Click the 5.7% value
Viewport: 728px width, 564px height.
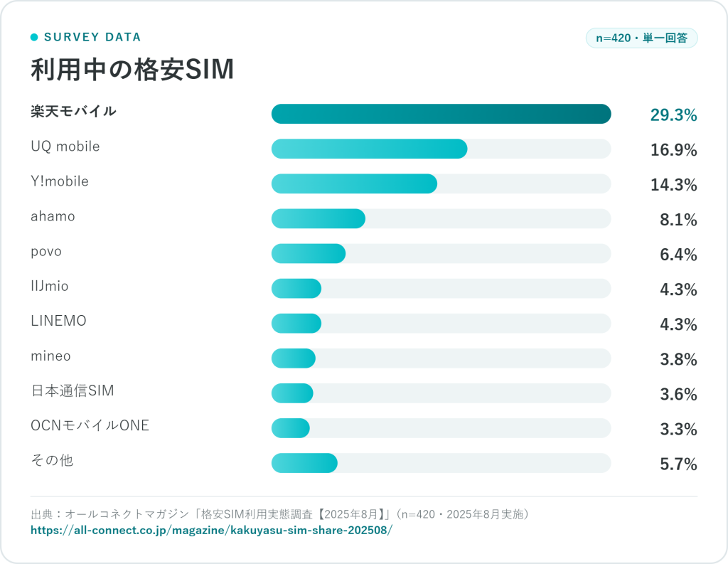coord(678,464)
